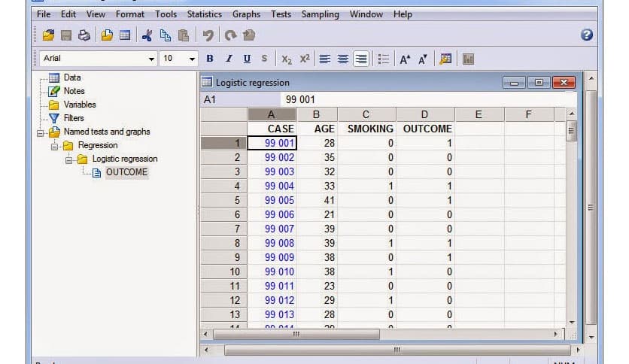This screenshot has height=364, width=629.
Task: Open the Sampling menu
Action: [x=320, y=14]
